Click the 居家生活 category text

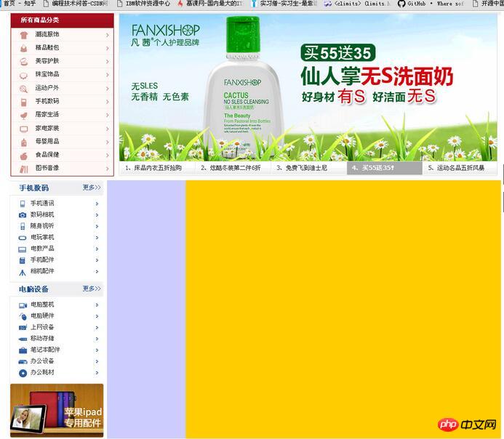pyautogui.click(x=47, y=114)
